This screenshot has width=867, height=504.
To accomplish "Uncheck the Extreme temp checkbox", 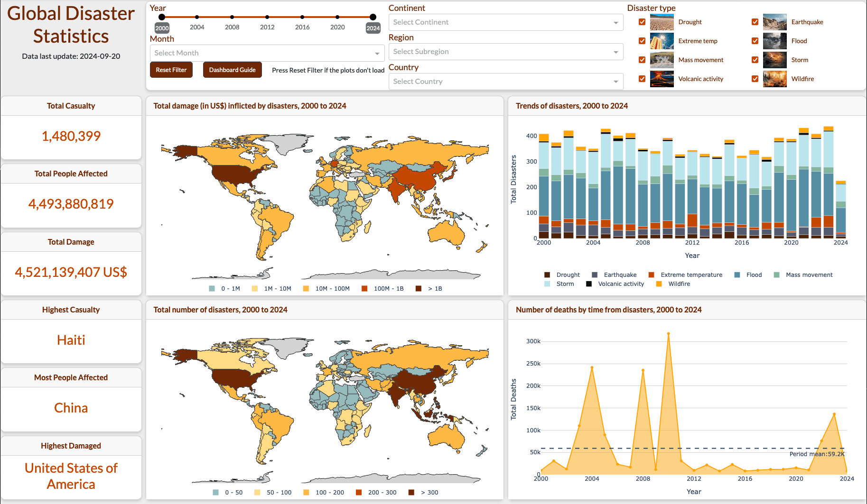I will pos(642,41).
